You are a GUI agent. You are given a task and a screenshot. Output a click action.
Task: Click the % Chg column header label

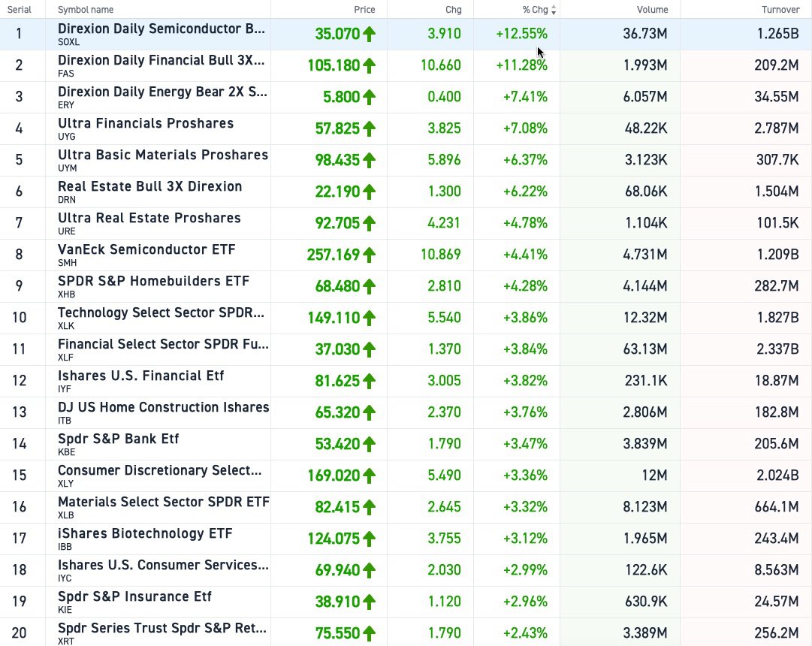pos(535,10)
